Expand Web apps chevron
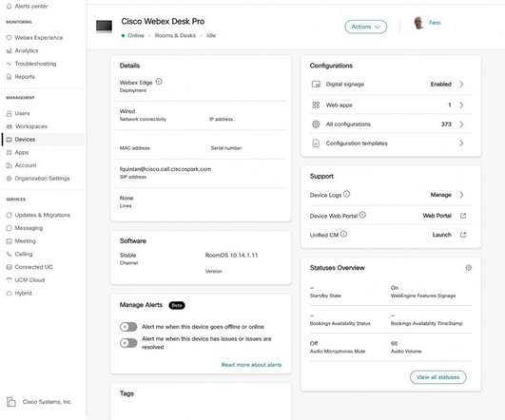Screen dimensions: 505x420 (x=461, y=105)
